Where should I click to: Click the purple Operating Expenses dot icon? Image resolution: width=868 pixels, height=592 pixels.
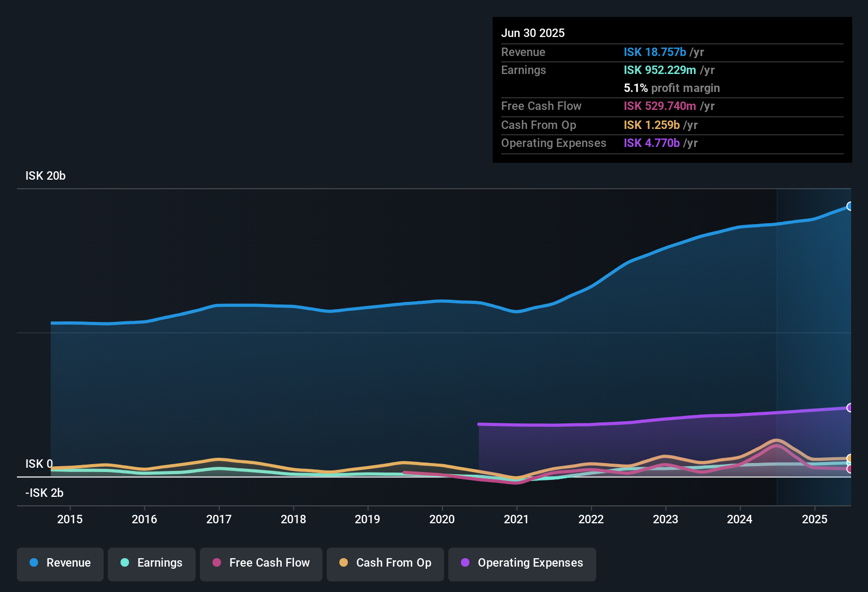pyautogui.click(x=465, y=563)
